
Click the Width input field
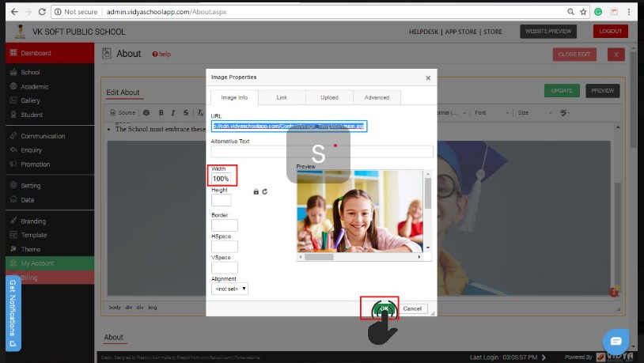pyautogui.click(x=222, y=179)
